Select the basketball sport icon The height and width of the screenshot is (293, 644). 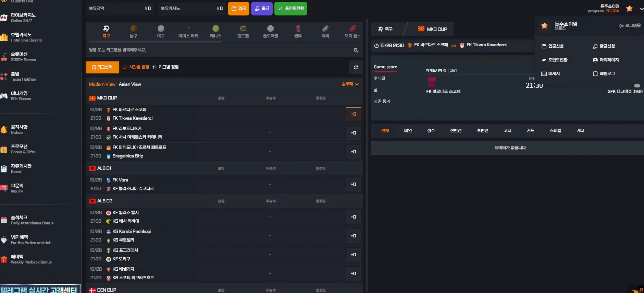point(134,28)
